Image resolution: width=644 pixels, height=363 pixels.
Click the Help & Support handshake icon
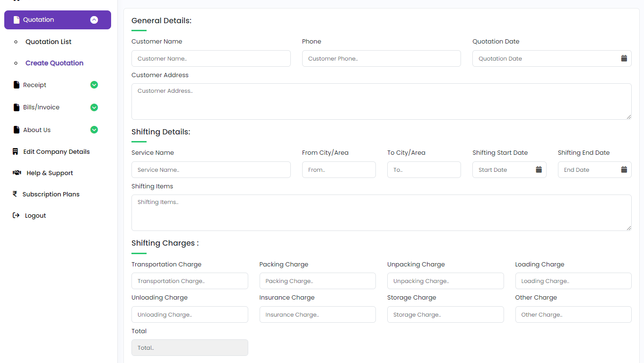(x=17, y=173)
